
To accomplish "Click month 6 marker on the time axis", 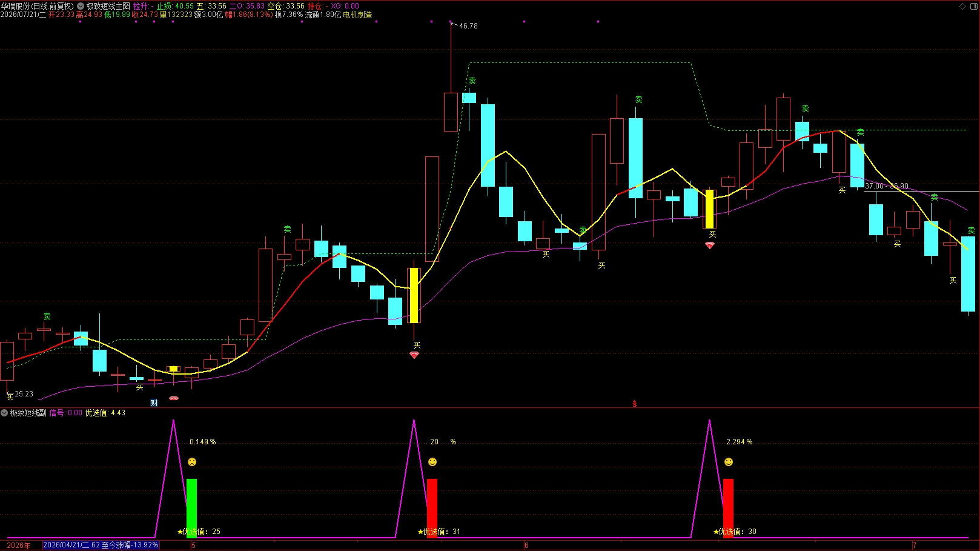I will click(x=526, y=546).
